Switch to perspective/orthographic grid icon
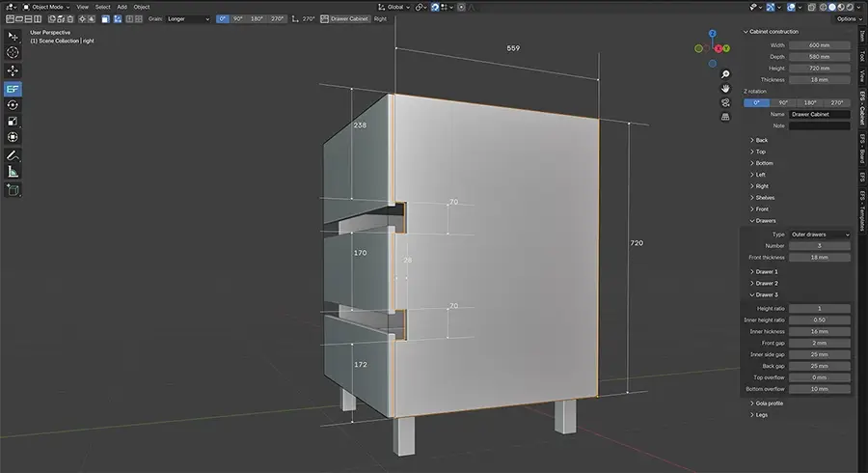 (724, 117)
